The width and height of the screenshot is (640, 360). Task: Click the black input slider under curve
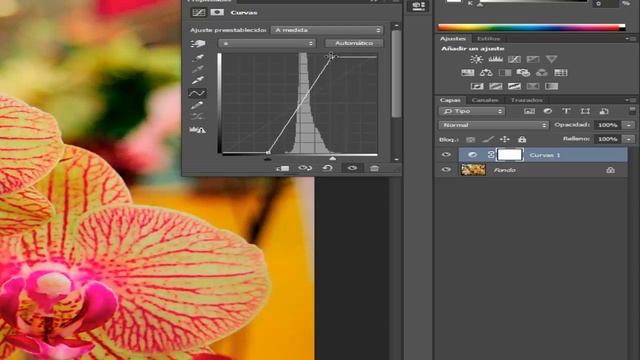(267, 158)
